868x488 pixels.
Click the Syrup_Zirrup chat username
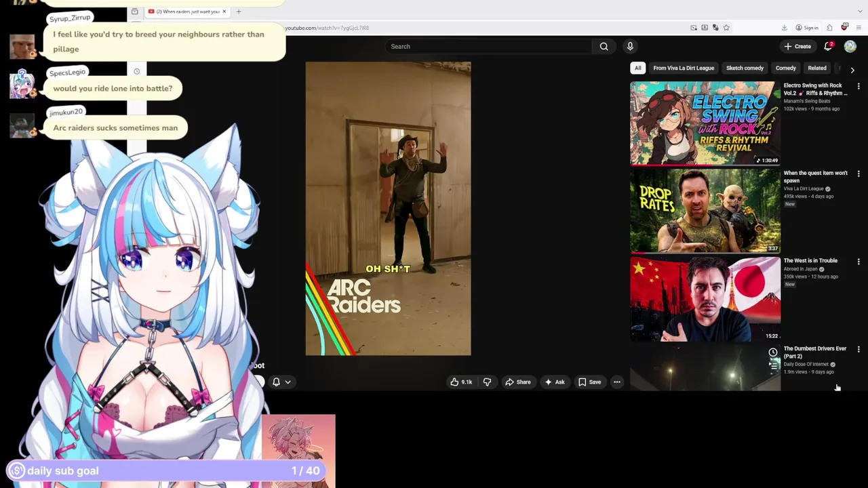point(70,18)
